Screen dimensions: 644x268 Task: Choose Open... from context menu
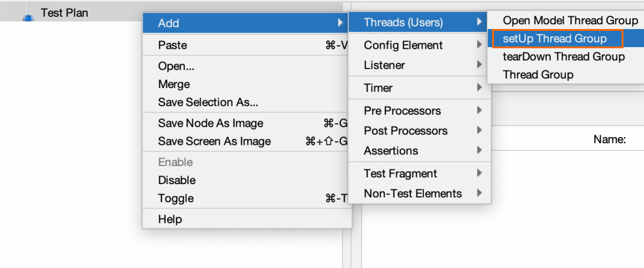click(176, 66)
